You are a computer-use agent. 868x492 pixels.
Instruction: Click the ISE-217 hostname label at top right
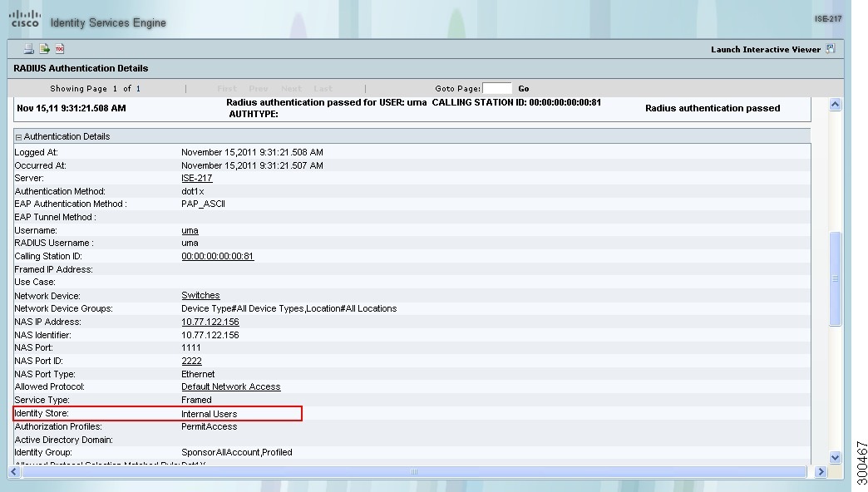827,19
